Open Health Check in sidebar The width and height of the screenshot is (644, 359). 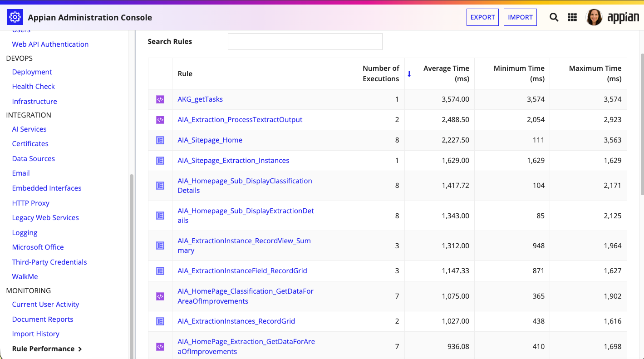[x=33, y=87]
